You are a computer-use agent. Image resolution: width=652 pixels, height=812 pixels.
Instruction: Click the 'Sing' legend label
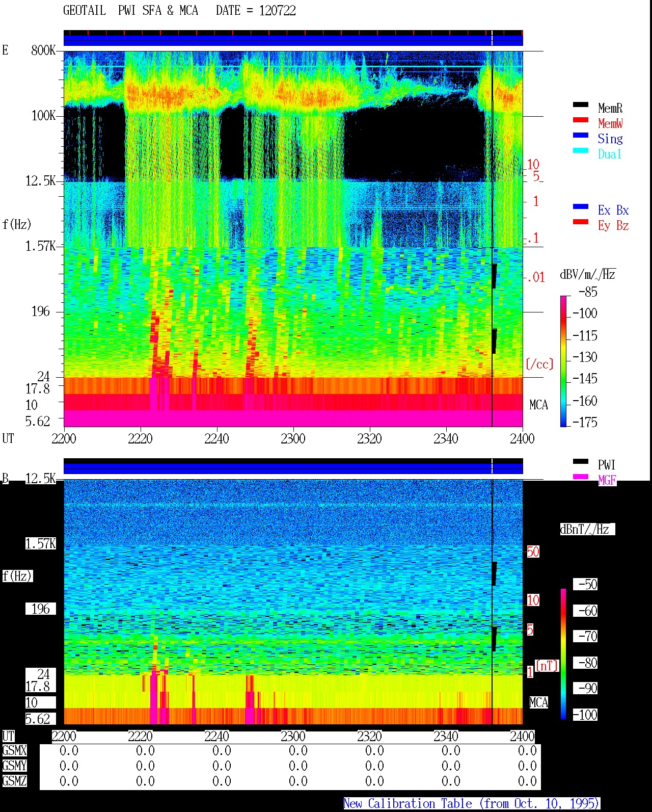[x=610, y=139]
